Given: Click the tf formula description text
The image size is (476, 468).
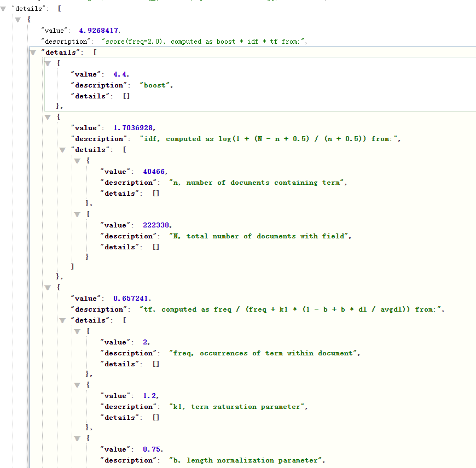Looking at the screenshot, I should (291, 309).
